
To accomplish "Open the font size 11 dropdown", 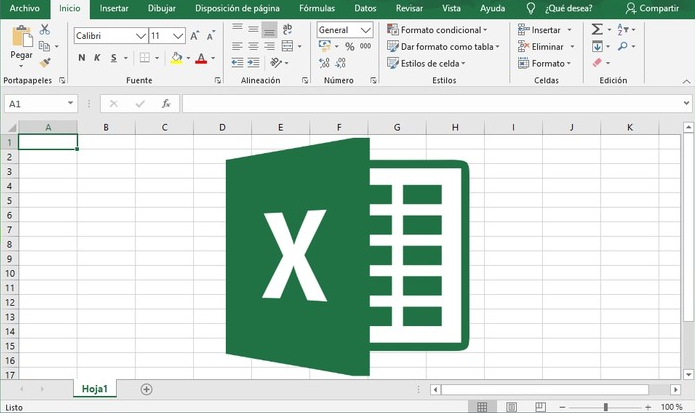I will tap(178, 36).
